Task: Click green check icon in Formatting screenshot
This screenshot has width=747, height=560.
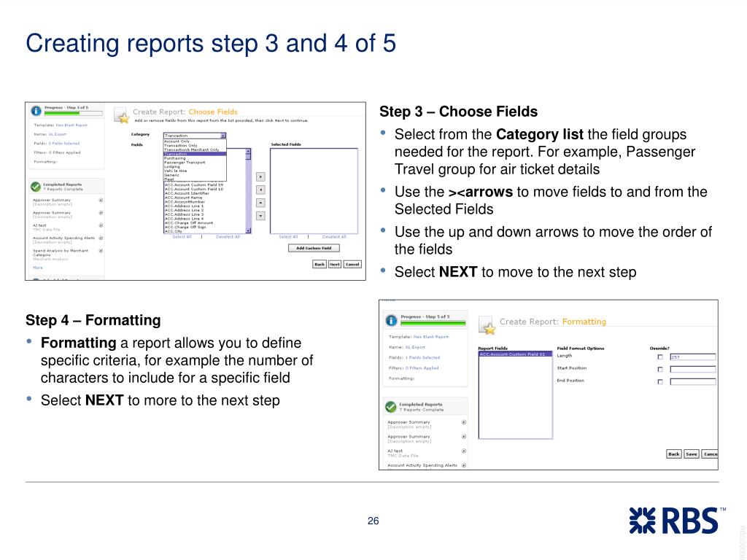Action: coord(391,407)
